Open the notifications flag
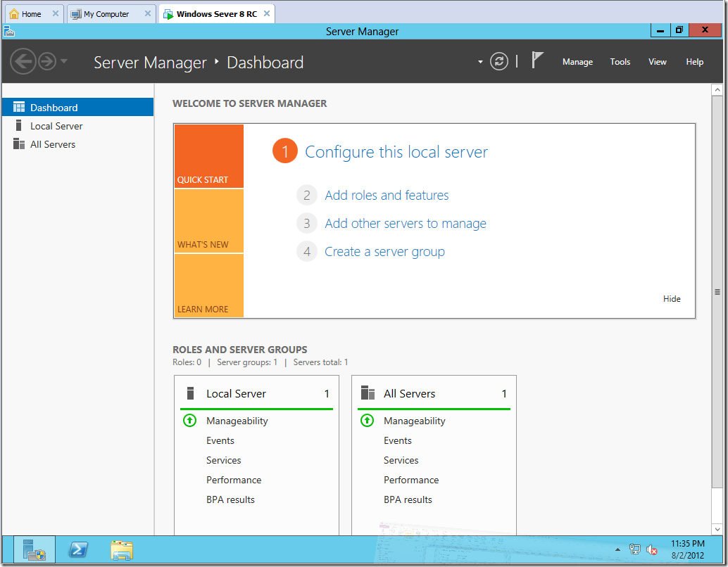 click(x=537, y=60)
